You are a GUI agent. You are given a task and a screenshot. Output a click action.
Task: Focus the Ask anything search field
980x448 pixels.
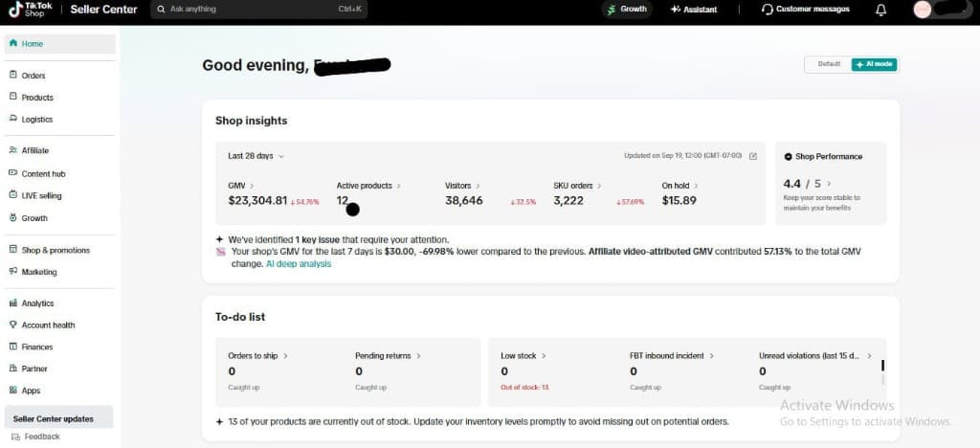tap(258, 10)
